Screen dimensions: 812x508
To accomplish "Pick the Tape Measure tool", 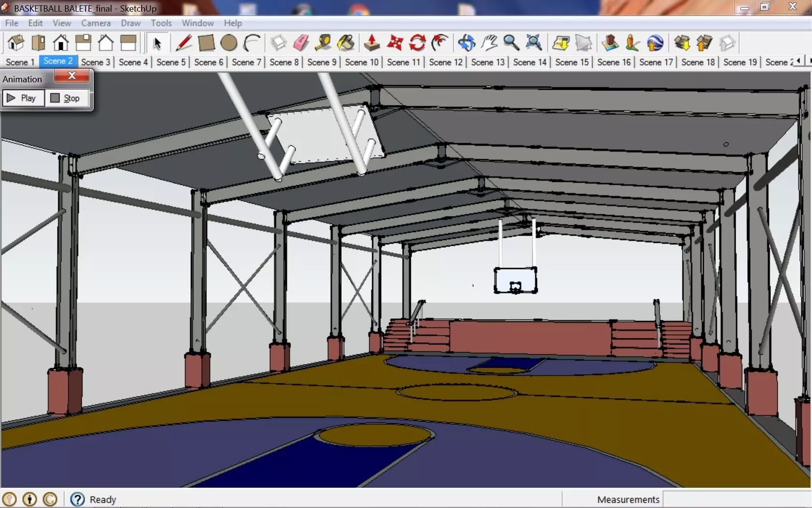I will click(323, 43).
